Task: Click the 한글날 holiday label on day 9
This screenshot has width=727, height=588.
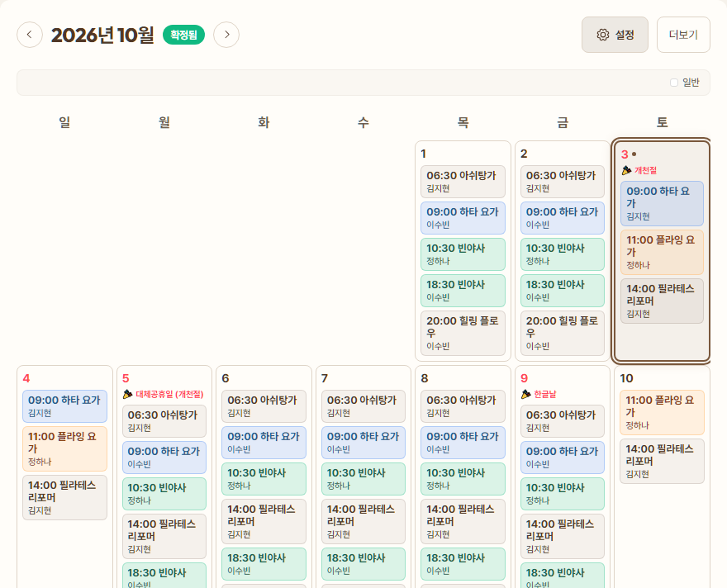Action: (x=544, y=394)
